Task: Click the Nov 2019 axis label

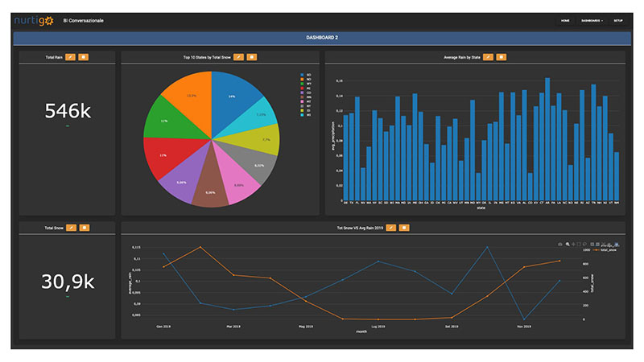Action: click(x=524, y=327)
